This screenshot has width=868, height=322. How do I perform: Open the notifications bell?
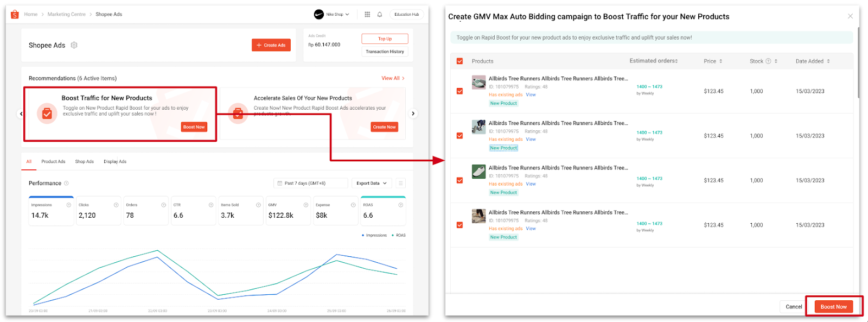pyautogui.click(x=380, y=14)
